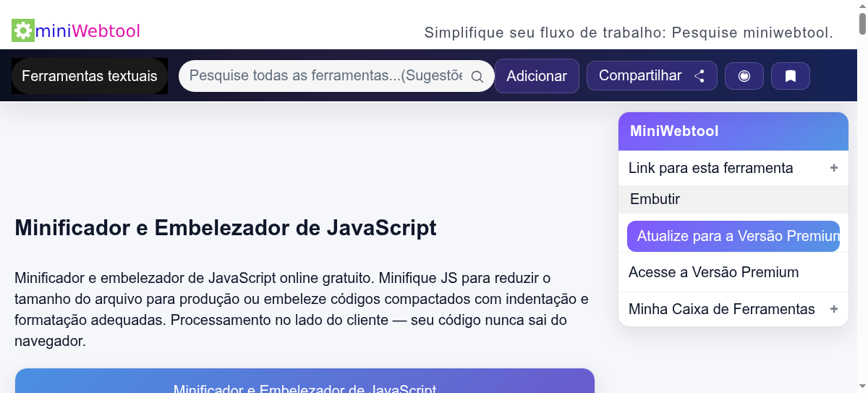Open the Ferramentas textuais category
The image size is (868, 393).
coord(90,76)
